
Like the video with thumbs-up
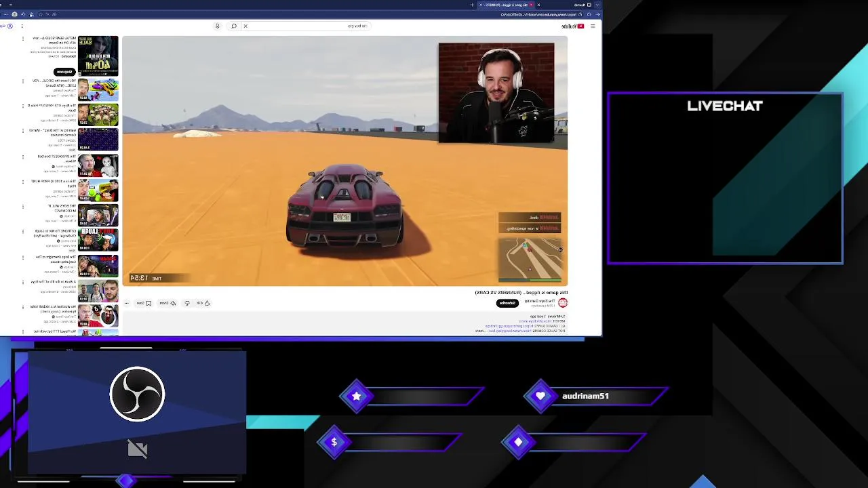pyautogui.click(x=203, y=303)
